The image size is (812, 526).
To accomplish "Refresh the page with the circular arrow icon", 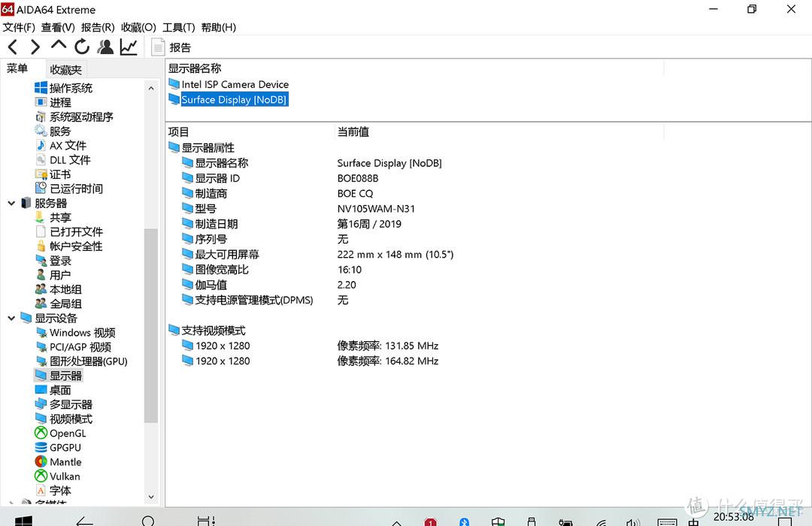I will click(x=82, y=47).
